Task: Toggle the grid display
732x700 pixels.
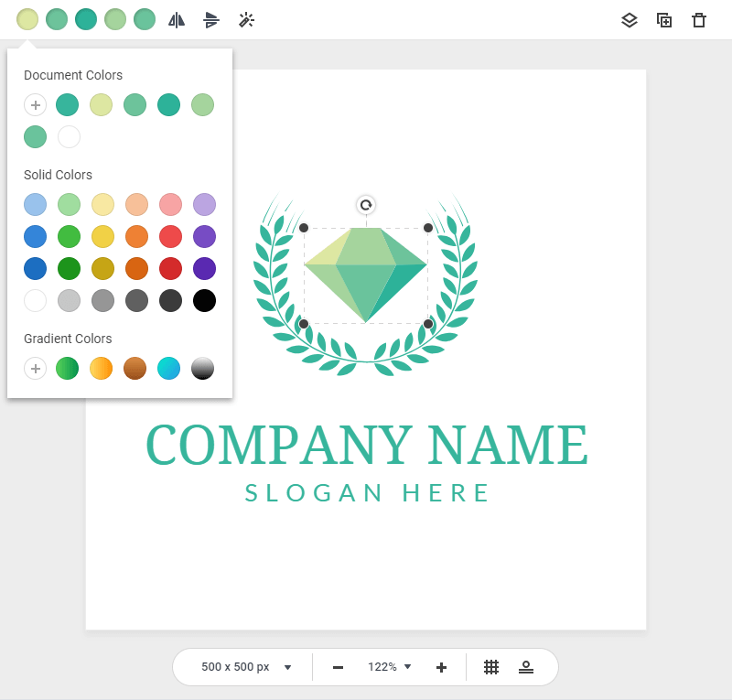Action: [491, 667]
